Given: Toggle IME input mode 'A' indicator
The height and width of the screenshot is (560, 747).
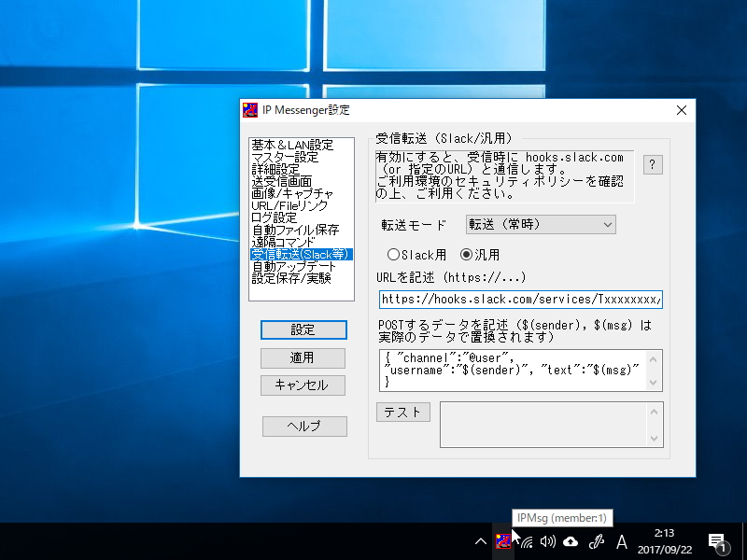Looking at the screenshot, I should point(621,542).
